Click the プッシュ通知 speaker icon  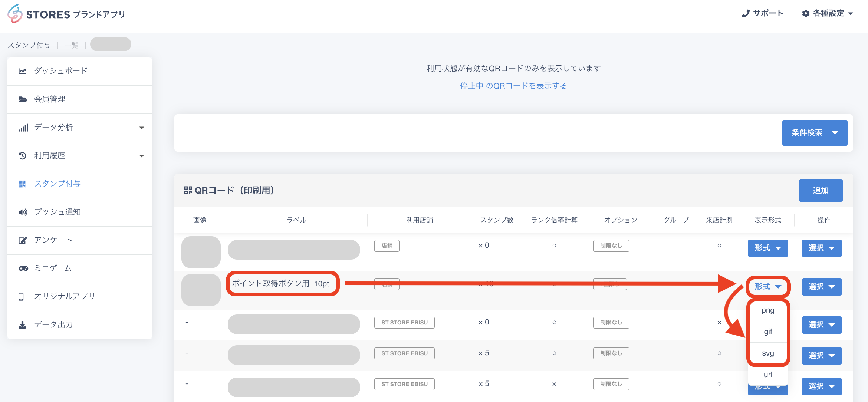pos(23,212)
